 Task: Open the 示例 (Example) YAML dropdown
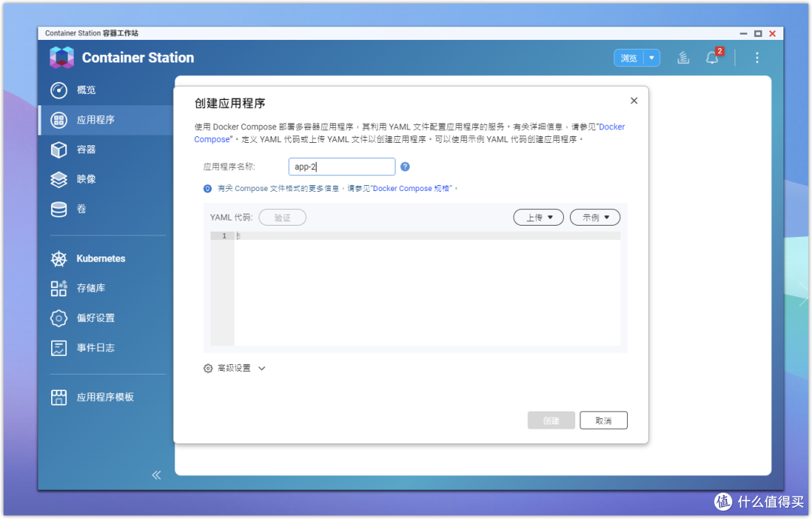[x=595, y=217]
